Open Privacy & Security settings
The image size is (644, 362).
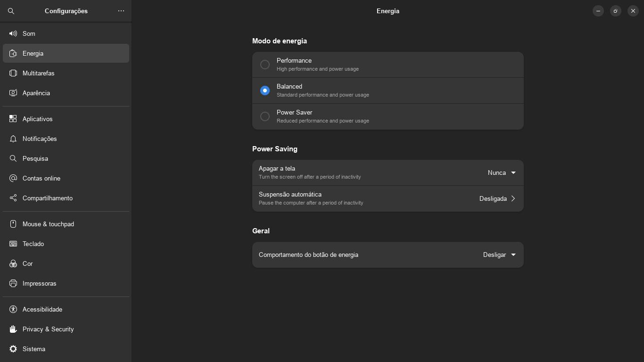point(66,329)
